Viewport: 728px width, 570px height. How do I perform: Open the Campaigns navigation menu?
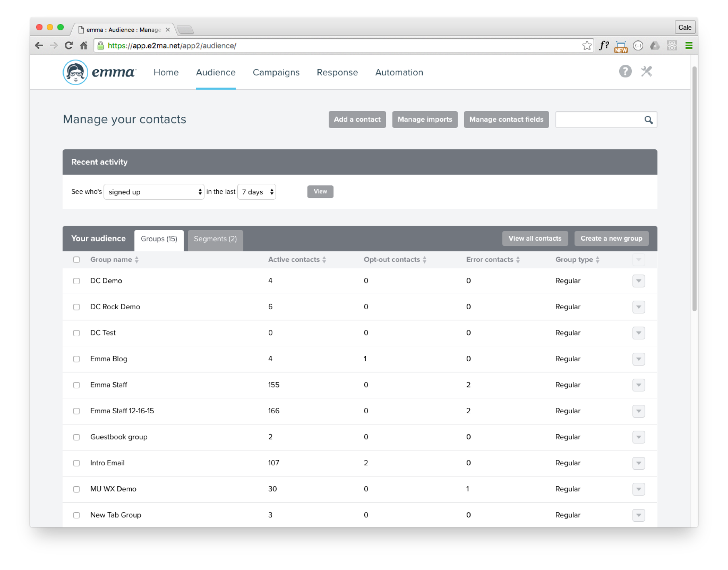point(276,73)
